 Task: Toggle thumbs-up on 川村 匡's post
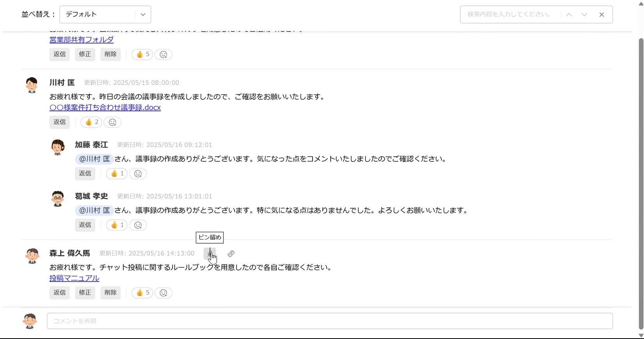[x=91, y=122]
